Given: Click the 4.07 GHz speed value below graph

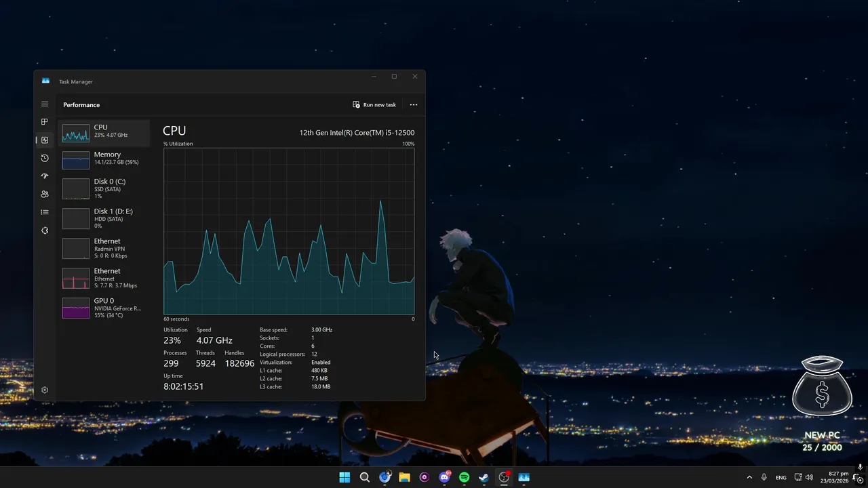Looking at the screenshot, I should [x=214, y=340].
